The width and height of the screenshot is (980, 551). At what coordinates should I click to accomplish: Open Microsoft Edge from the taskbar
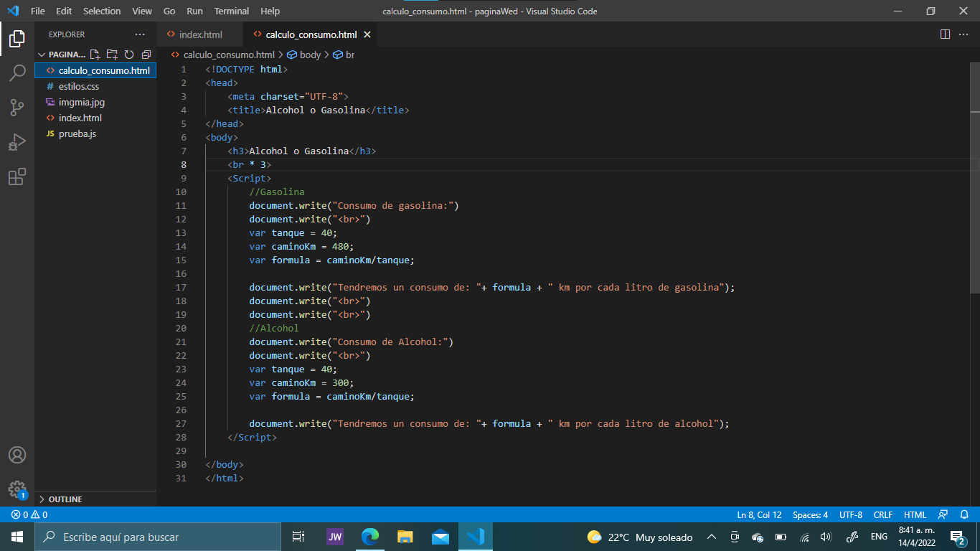pos(370,537)
